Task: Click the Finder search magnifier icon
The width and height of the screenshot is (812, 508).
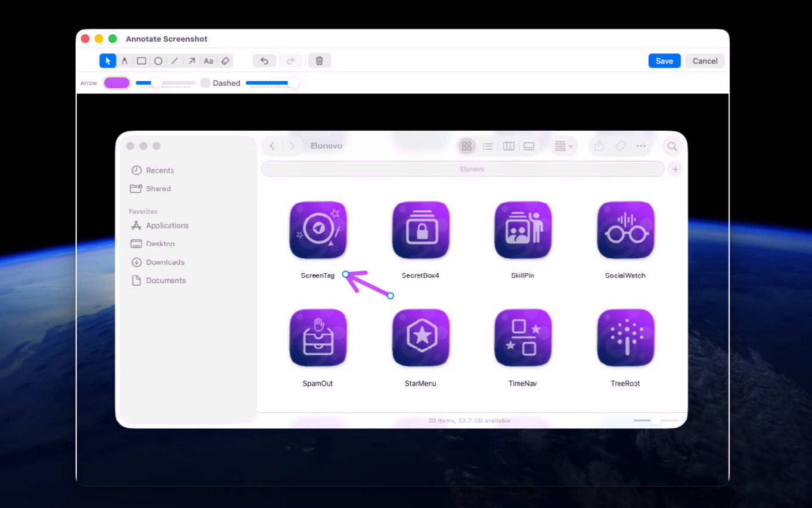Action: click(x=672, y=146)
